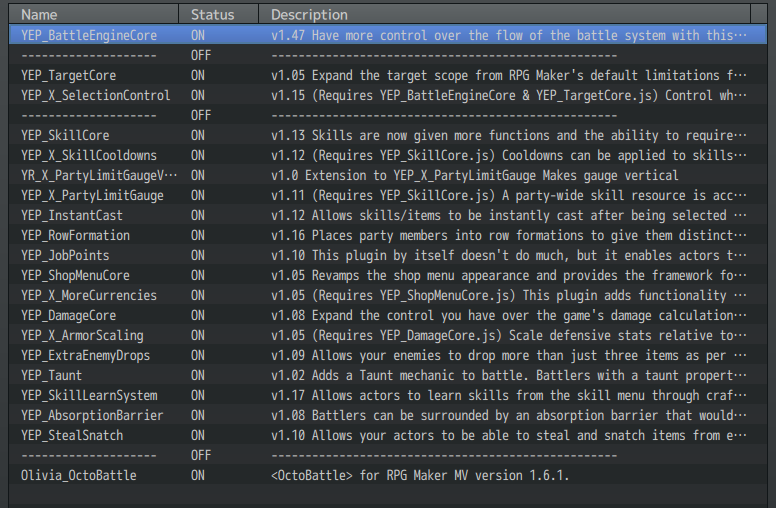
Task: Click the ON status of YEP_InstantCast
Action: point(198,215)
